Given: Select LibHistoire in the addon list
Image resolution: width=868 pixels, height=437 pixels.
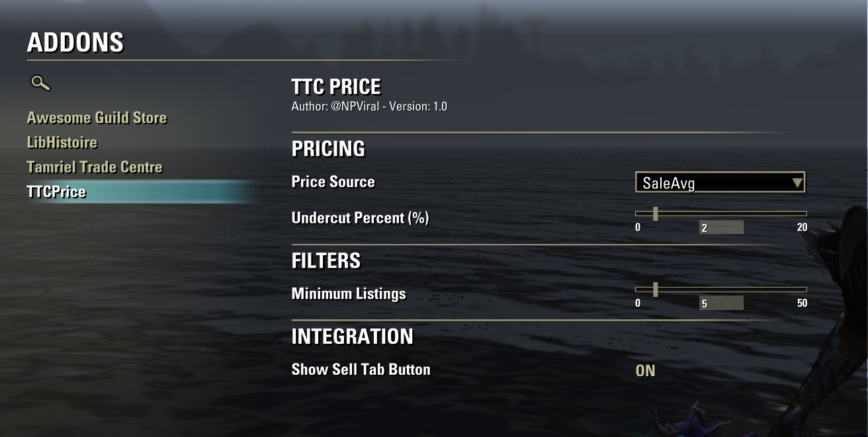Looking at the screenshot, I should coord(62,142).
